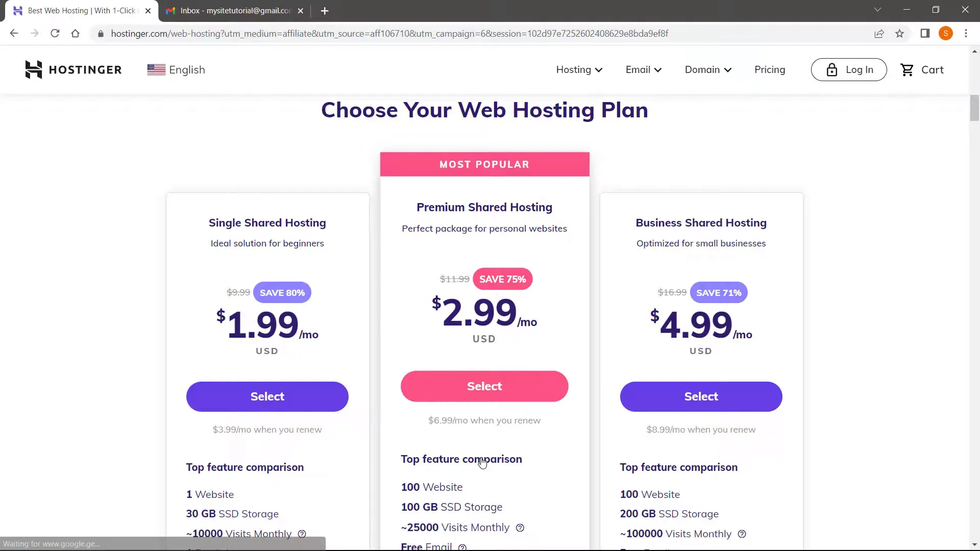The image size is (980, 551).
Task: Click the English language selector
Action: pos(176,69)
